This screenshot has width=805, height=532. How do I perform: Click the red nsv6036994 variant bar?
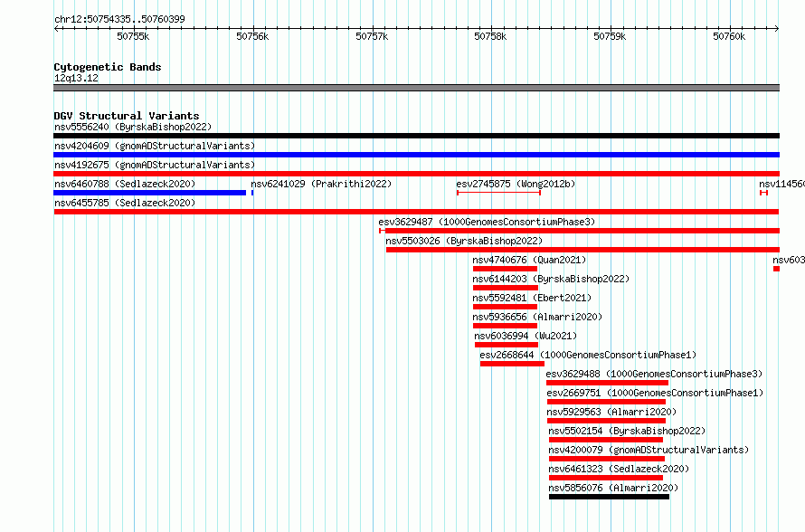(x=507, y=345)
